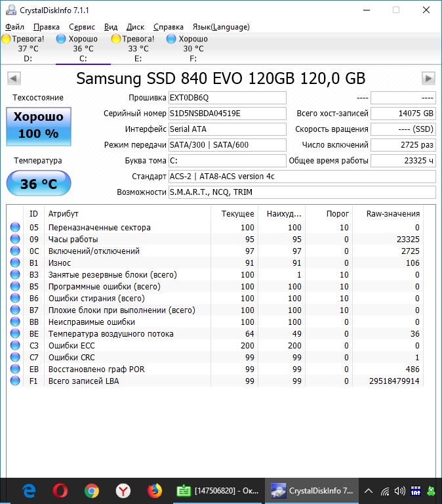Click the 36 °C temperature button
This screenshot has width=442, height=504.
39,183
